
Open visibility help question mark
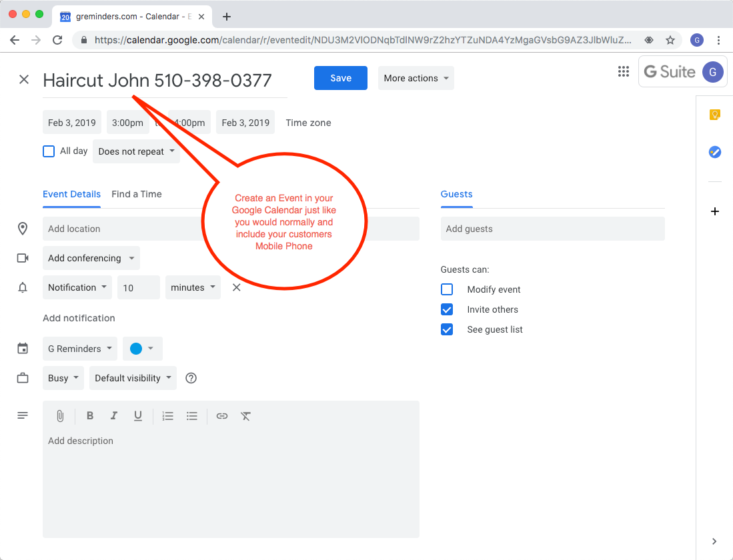pyautogui.click(x=191, y=378)
